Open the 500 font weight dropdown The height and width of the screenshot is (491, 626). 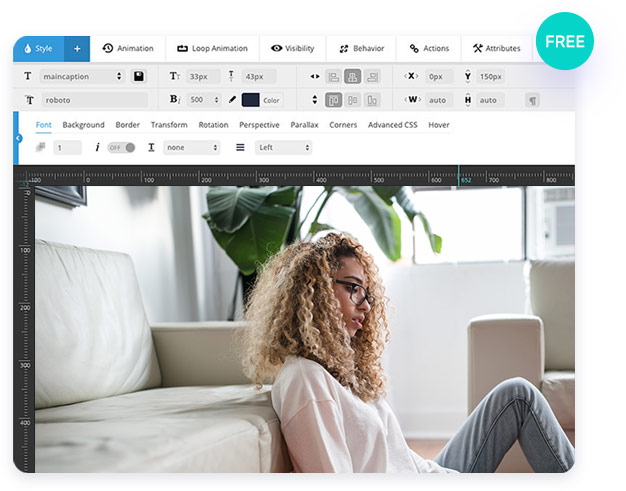click(204, 100)
